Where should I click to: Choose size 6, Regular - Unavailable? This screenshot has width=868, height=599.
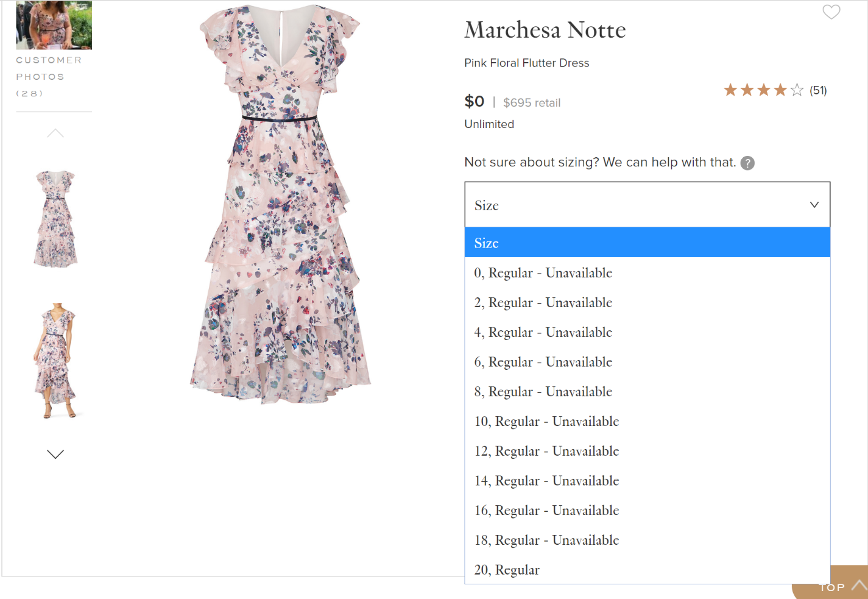(647, 362)
